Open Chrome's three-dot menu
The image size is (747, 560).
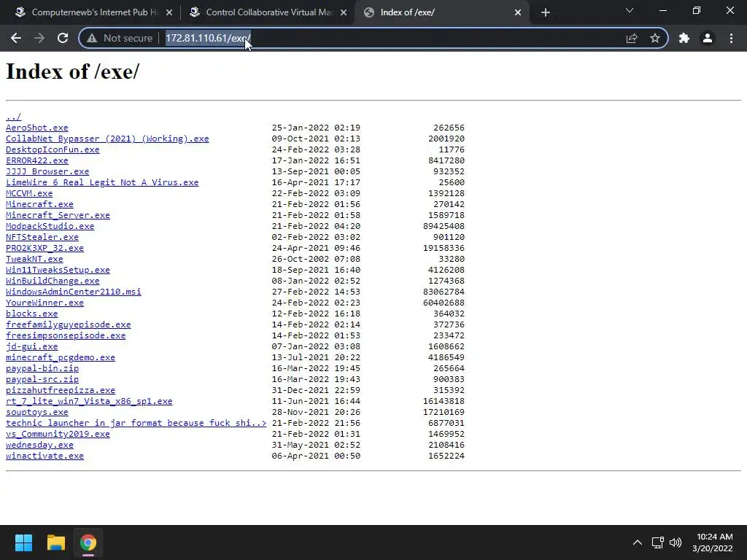tap(731, 38)
